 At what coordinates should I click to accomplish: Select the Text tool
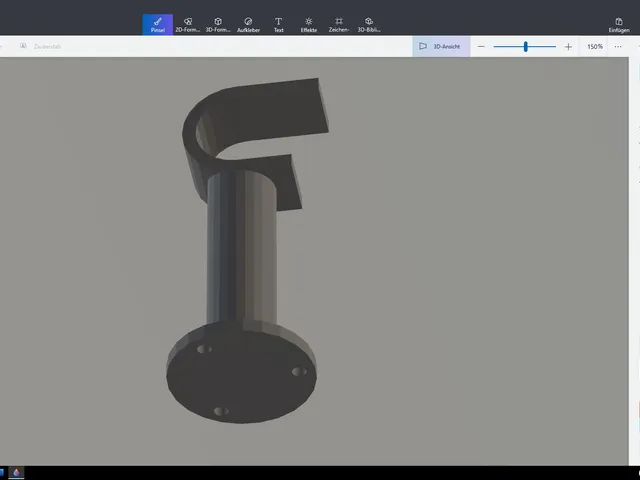tap(278, 24)
